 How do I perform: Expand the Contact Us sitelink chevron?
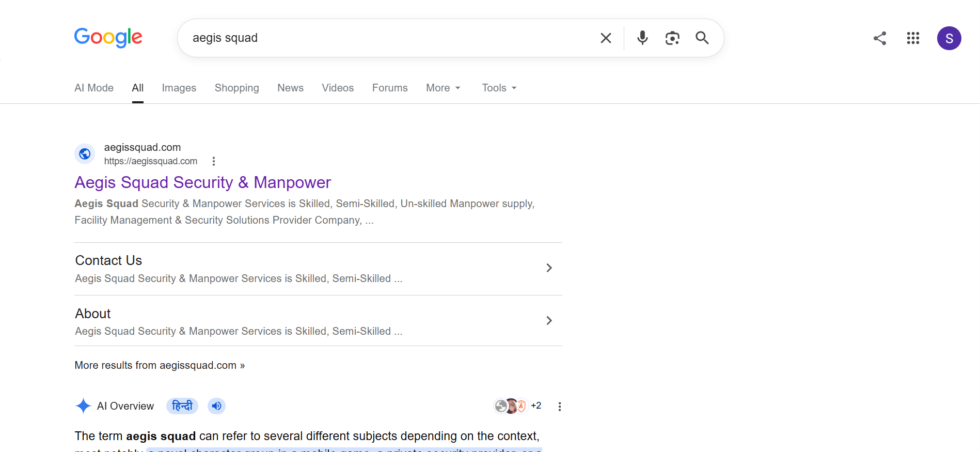[x=549, y=268]
